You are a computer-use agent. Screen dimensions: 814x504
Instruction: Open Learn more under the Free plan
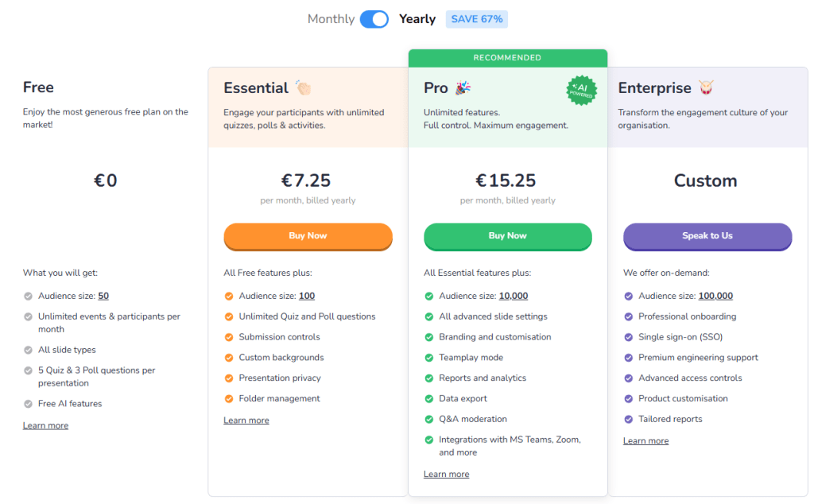click(x=45, y=426)
